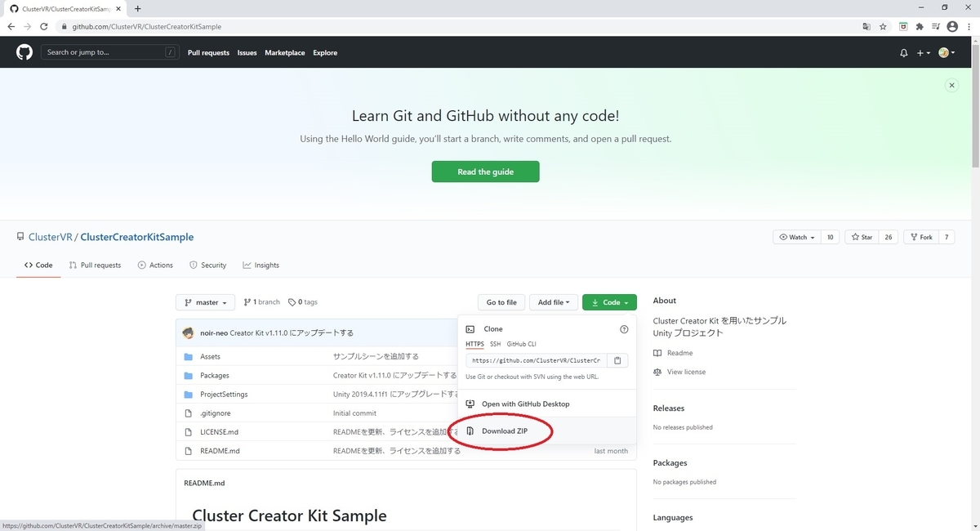Image resolution: width=980 pixels, height=531 pixels.
Task: Open the Packages folder
Action: tap(215, 376)
